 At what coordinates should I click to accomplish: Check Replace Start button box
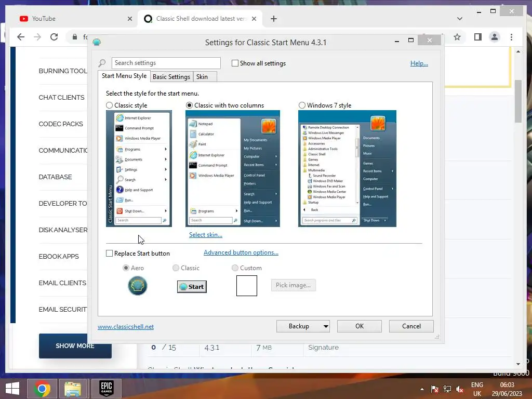click(x=109, y=254)
